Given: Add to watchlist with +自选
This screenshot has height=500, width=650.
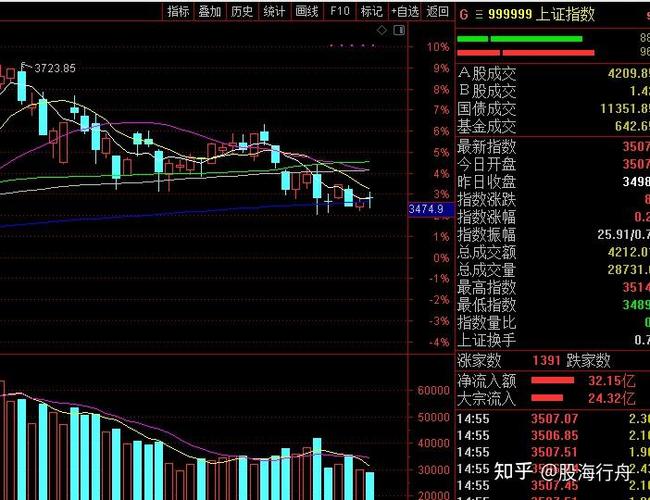Looking at the screenshot, I should 404,12.
